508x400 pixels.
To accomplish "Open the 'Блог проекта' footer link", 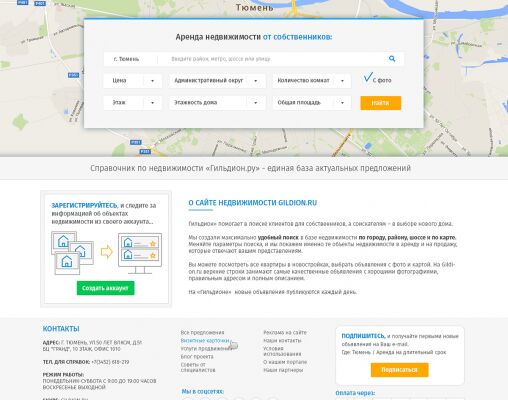I will point(197,357).
